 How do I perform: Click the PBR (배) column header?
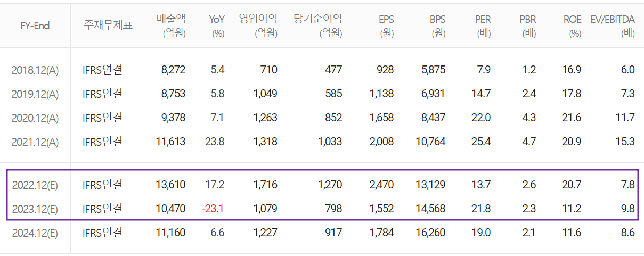pos(528,26)
